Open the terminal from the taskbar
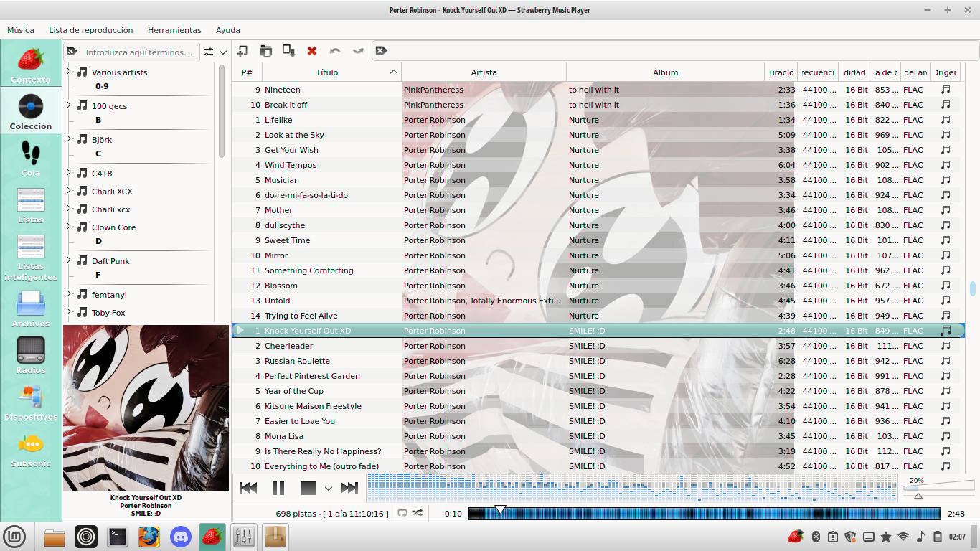Image resolution: width=980 pixels, height=551 pixels. coord(118,536)
